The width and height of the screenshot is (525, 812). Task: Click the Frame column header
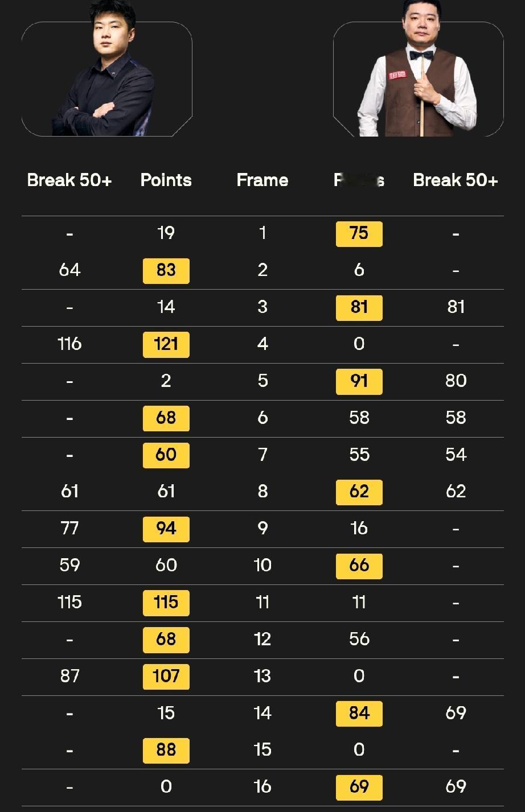coord(262,180)
